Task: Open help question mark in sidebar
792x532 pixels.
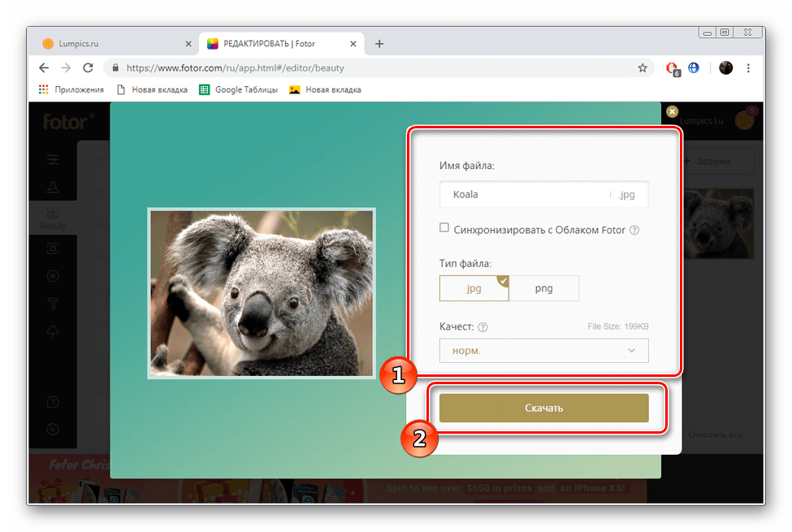Action: click(53, 402)
